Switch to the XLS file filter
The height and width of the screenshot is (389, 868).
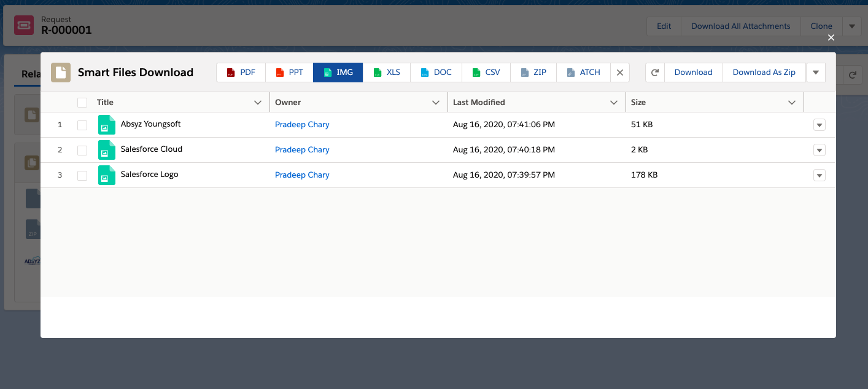click(387, 73)
